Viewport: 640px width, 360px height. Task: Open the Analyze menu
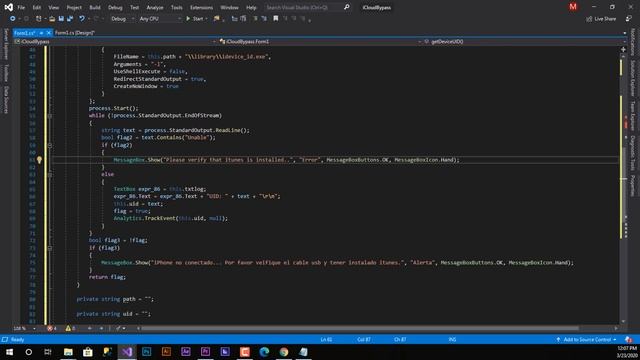pos(155,7)
